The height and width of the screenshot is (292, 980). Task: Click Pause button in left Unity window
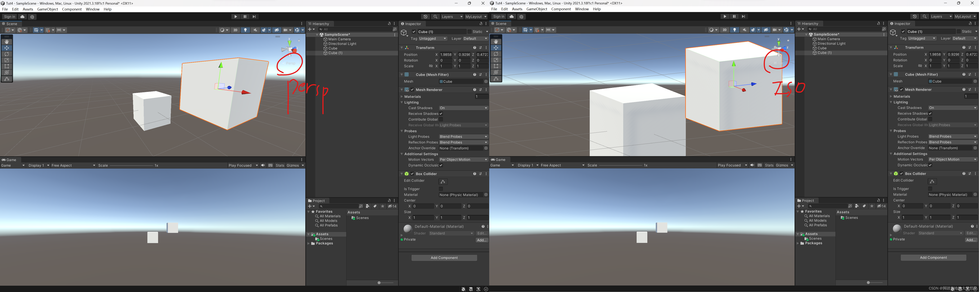click(x=245, y=17)
